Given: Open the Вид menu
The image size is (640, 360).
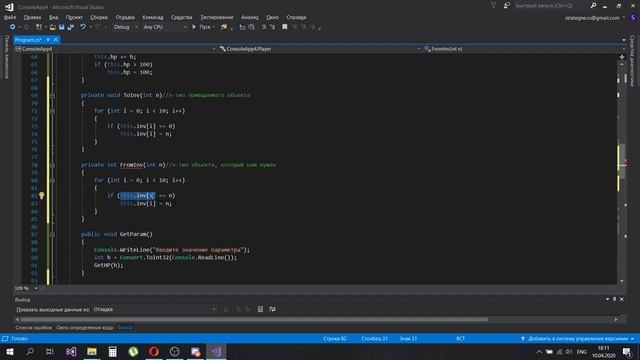Looking at the screenshot, I should 53,17.
